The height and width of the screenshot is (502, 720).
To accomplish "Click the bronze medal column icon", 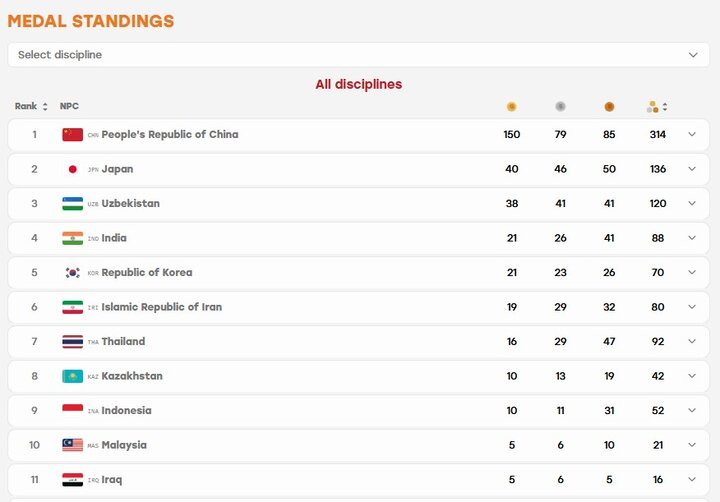I will [609, 107].
